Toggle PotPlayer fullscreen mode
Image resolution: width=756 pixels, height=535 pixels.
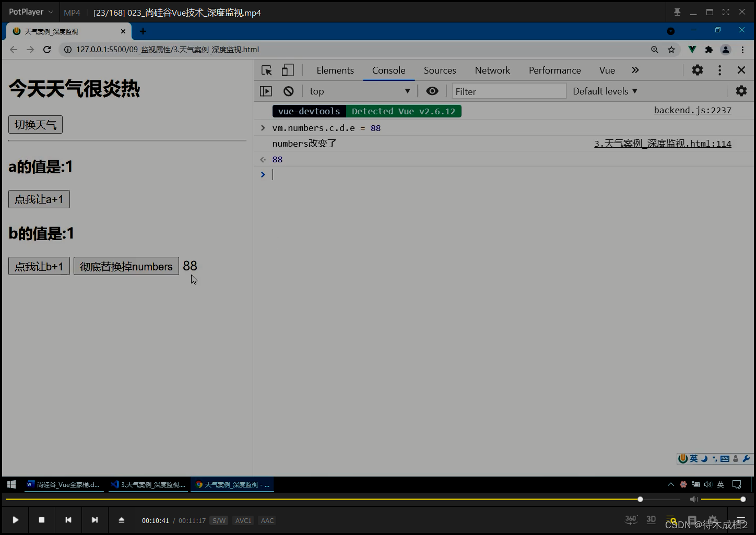[726, 12]
